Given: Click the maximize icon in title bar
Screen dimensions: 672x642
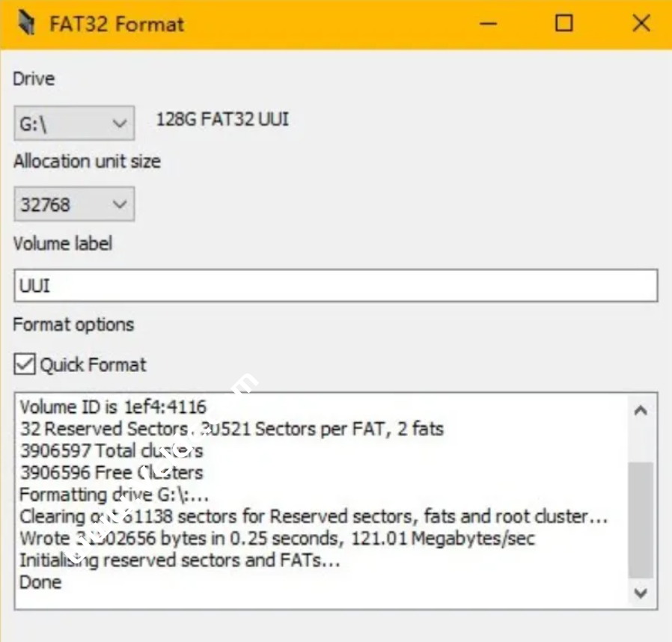Looking at the screenshot, I should [x=564, y=23].
